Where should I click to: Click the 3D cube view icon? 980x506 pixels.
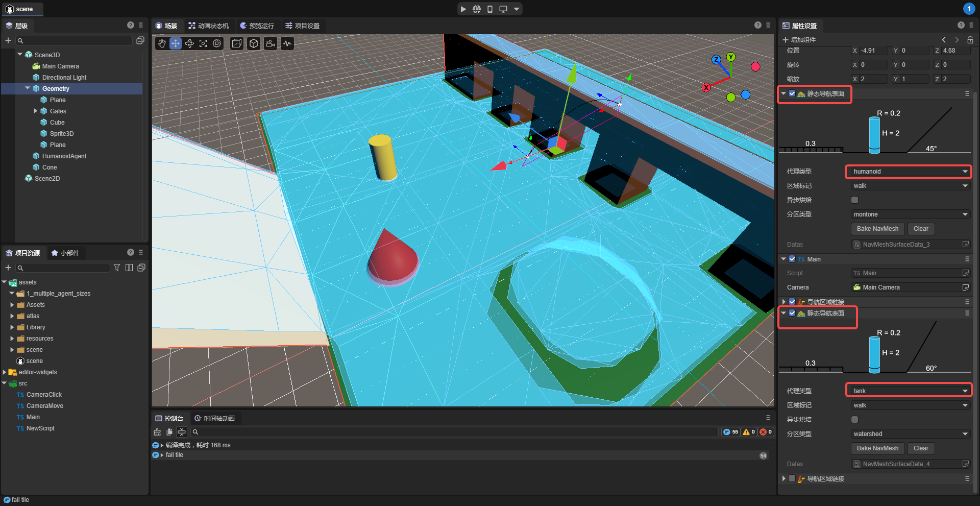(254, 44)
